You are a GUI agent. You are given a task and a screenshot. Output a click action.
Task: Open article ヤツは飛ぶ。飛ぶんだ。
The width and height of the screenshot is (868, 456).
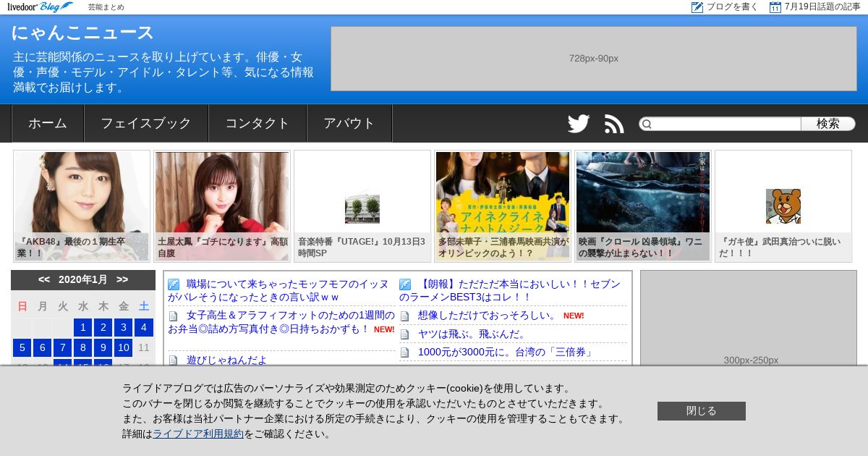click(472, 334)
